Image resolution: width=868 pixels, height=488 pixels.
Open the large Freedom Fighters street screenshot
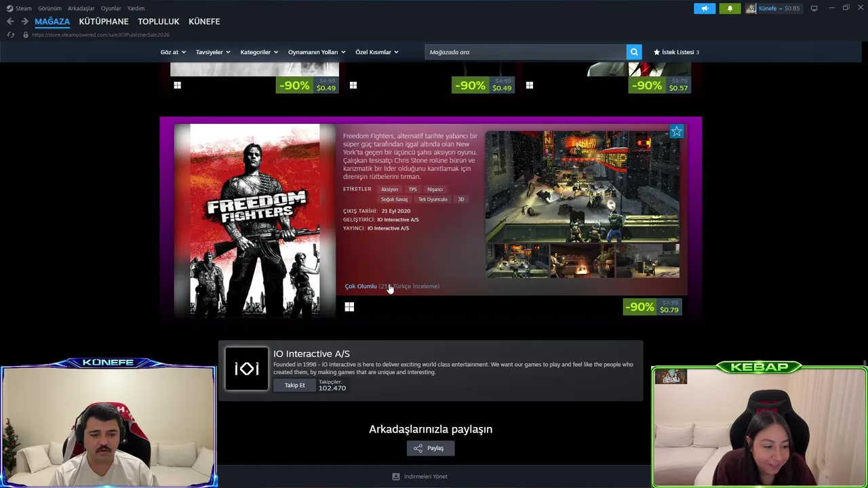pos(583,186)
